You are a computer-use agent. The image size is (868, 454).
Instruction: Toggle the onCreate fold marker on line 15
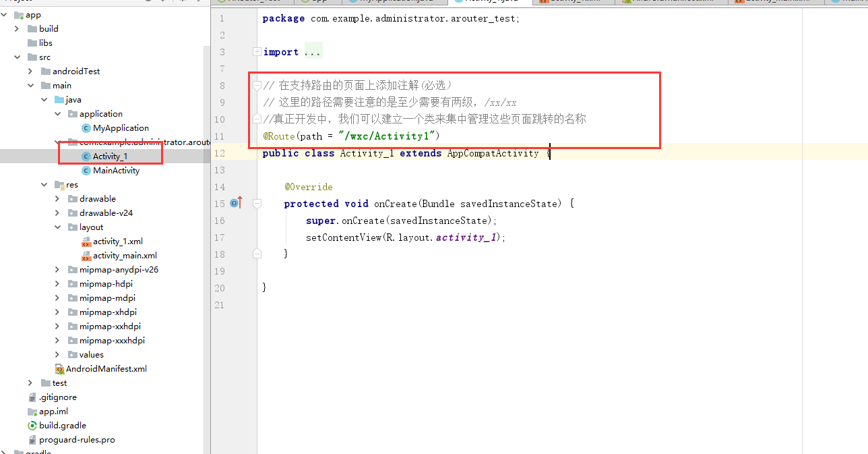pos(257,203)
